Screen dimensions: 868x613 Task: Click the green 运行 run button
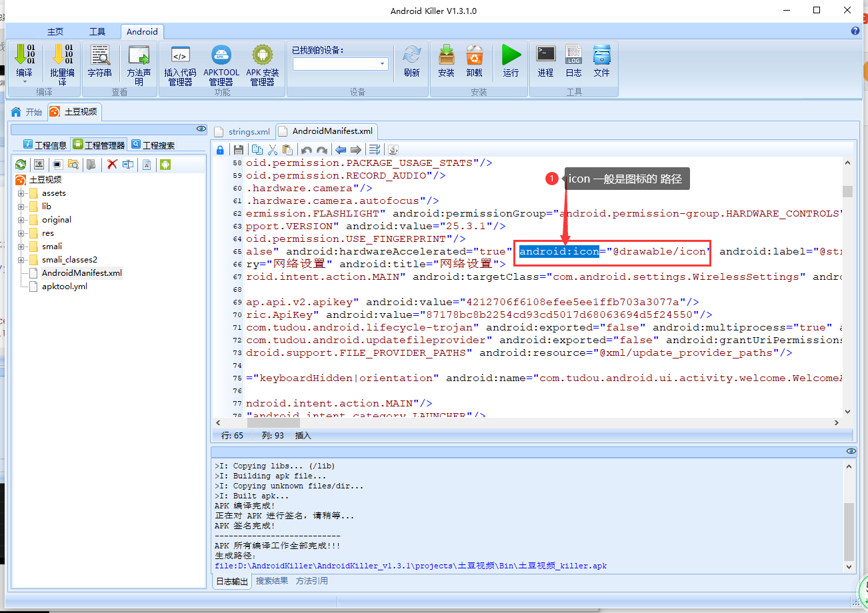pyautogui.click(x=511, y=60)
